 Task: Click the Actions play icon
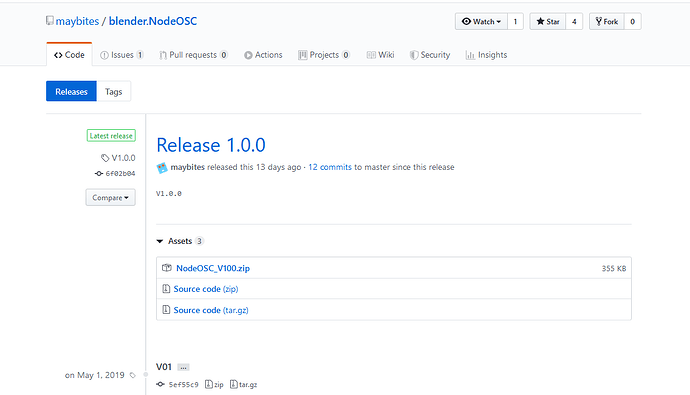tap(248, 55)
